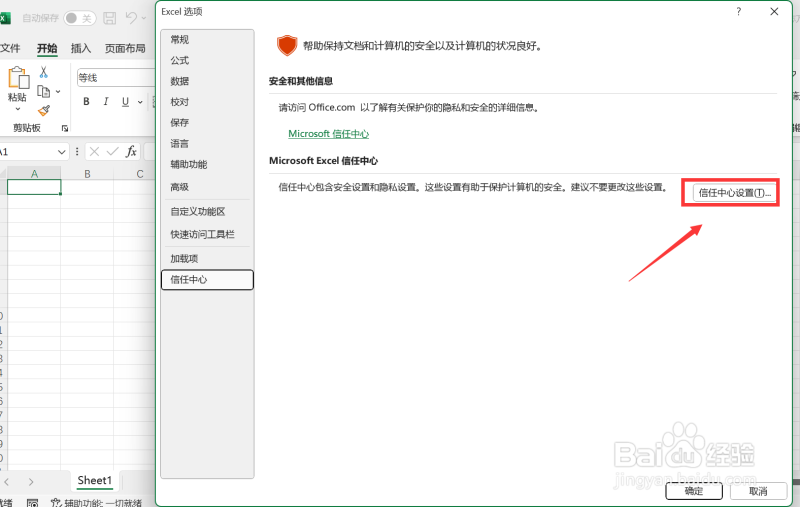The image size is (800, 507).
Task: Select the 高级 Advanced options category
Action: [207, 187]
